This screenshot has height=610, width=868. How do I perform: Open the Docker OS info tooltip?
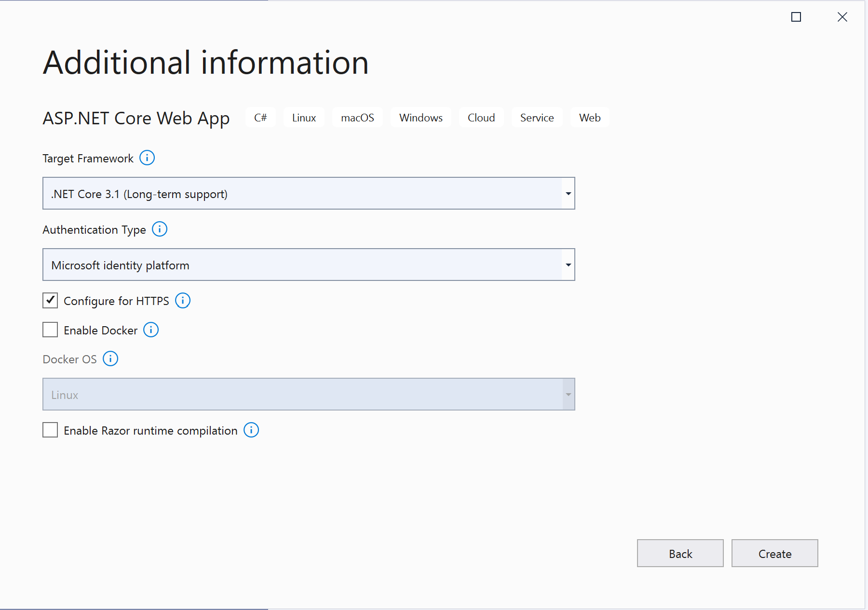(x=110, y=359)
